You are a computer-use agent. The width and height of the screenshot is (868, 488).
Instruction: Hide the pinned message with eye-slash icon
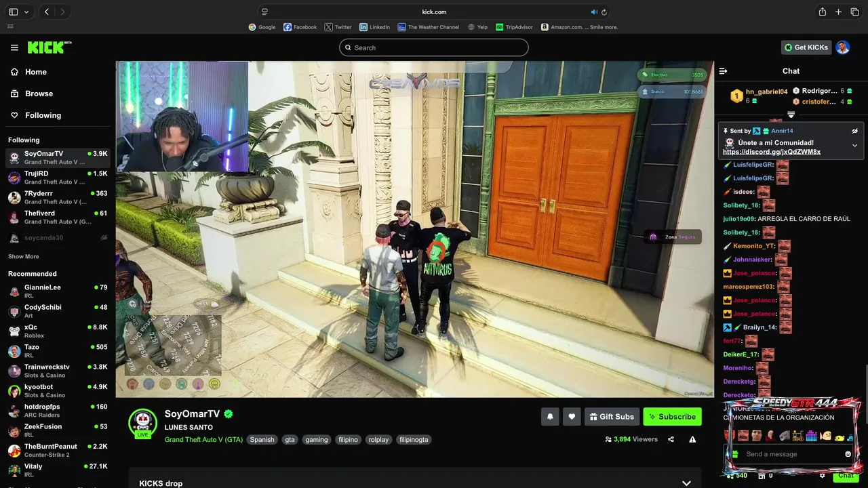(x=854, y=131)
